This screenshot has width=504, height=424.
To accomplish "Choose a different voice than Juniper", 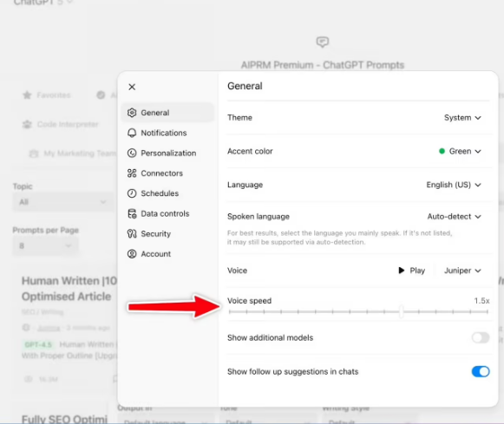I will 462,271.
